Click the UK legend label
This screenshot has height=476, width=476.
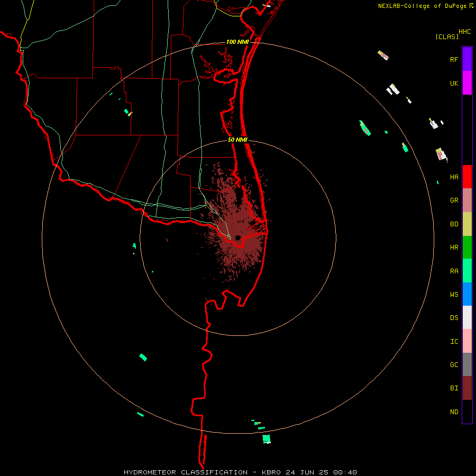point(454,83)
